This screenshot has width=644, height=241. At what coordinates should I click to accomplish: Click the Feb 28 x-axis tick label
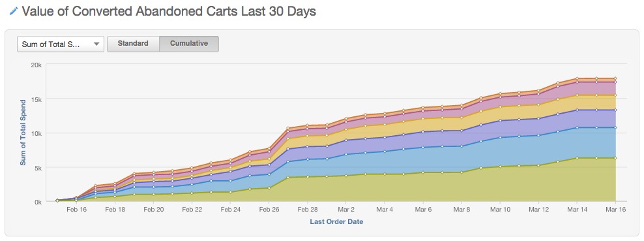click(x=308, y=210)
